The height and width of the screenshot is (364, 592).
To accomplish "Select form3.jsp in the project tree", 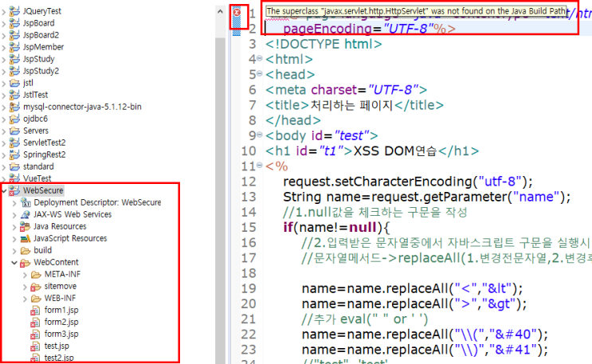I will [x=61, y=335].
